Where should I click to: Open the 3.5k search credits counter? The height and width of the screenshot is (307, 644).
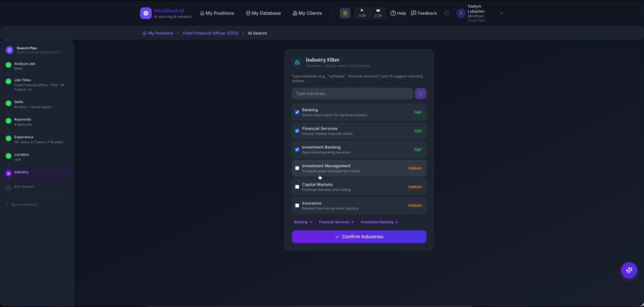(x=362, y=13)
